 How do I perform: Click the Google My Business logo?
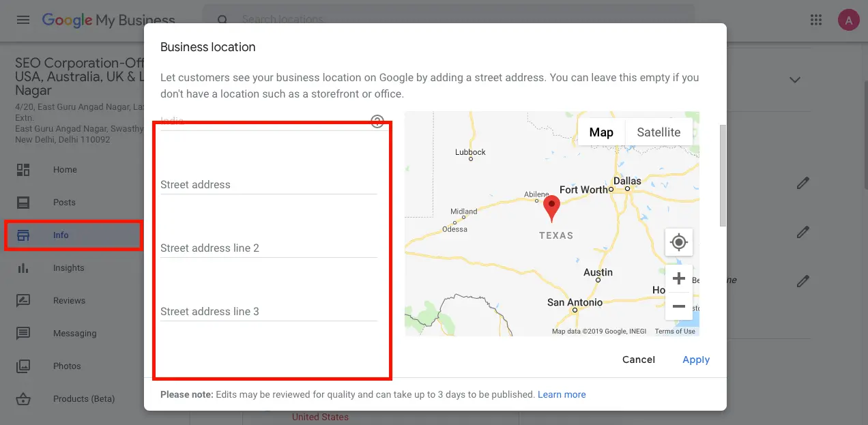click(108, 20)
